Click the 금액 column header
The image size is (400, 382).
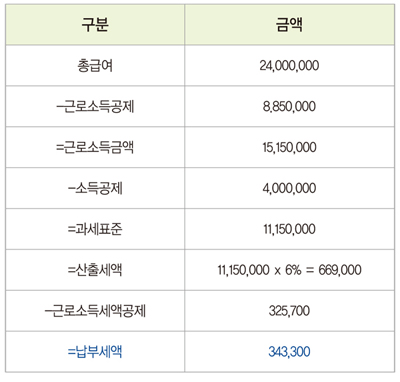click(x=289, y=25)
